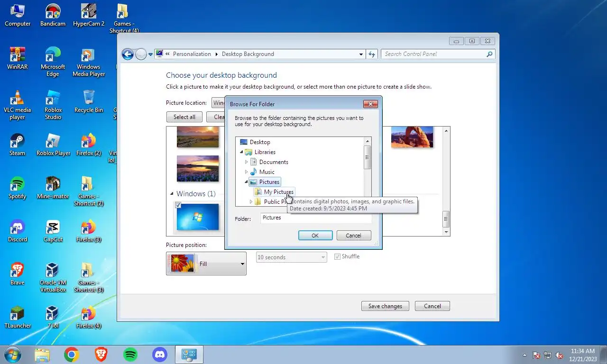Toggle the Shuffle checkbox
This screenshot has width=607, height=364.
tap(338, 256)
